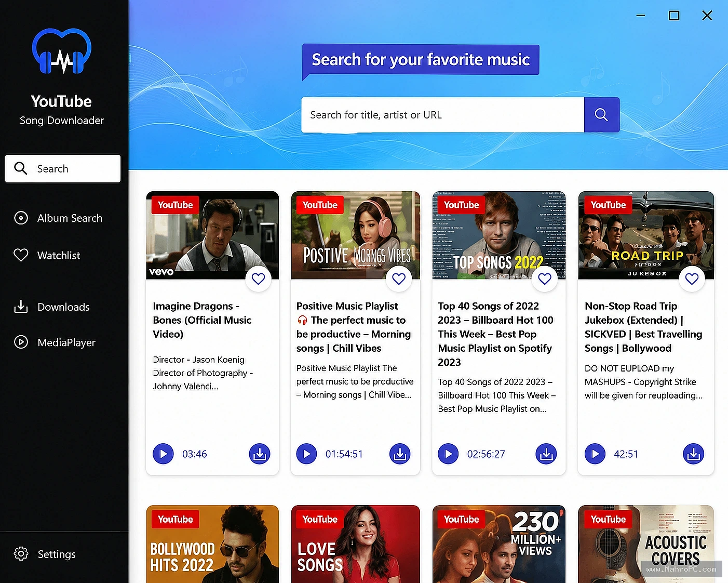This screenshot has height=583, width=728.
Task: Click the 03:46 duration label
Action: tap(195, 454)
